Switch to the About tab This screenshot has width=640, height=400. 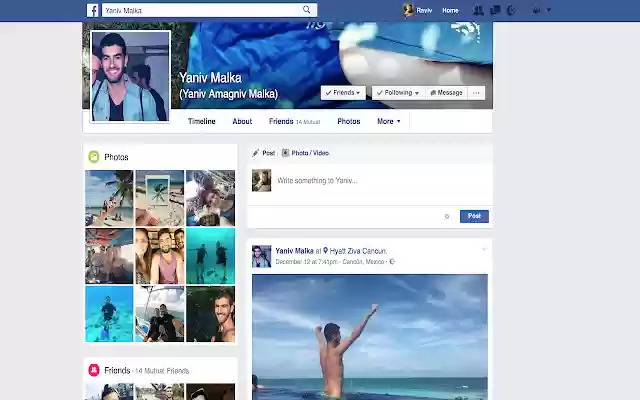coord(242,121)
